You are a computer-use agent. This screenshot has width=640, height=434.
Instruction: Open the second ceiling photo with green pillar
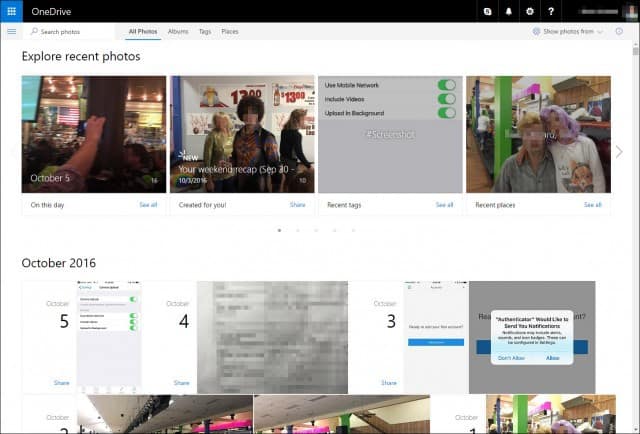pyautogui.click(x=342, y=414)
